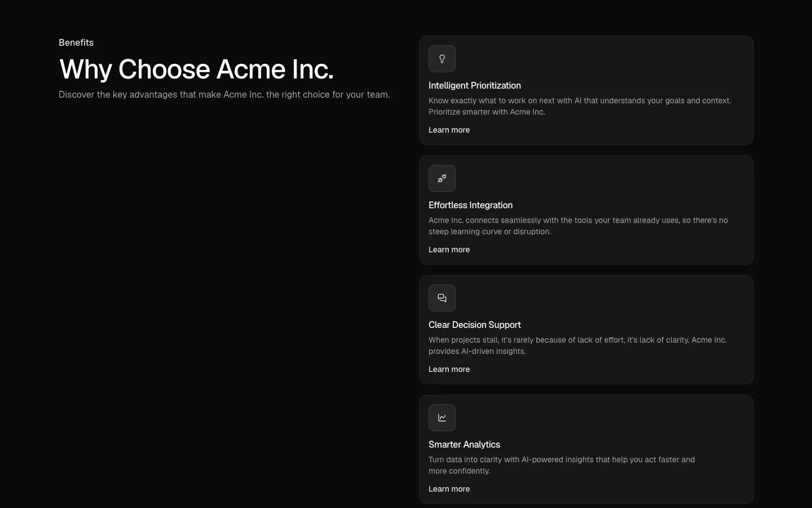Click the Smarter Analytics description paragraph
This screenshot has width=812, height=508.
click(562, 465)
